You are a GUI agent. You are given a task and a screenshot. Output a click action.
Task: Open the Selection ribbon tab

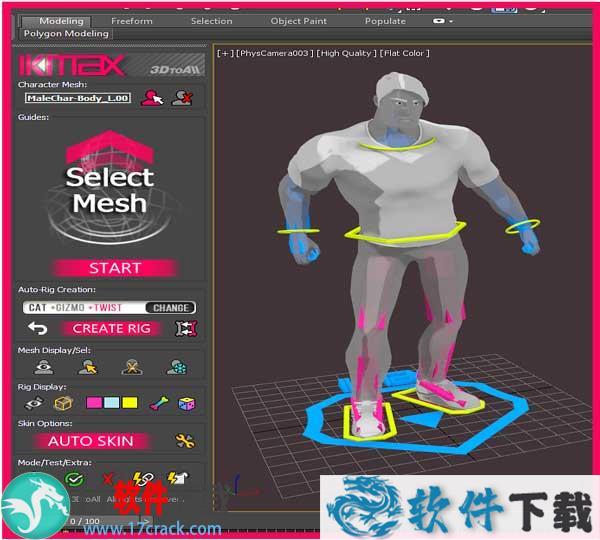pyautogui.click(x=212, y=21)
